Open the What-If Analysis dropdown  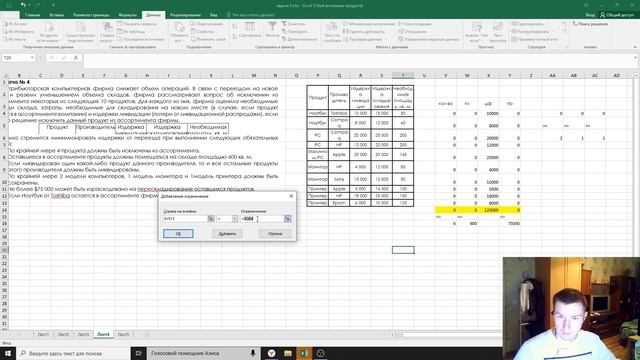click(476, 32)
